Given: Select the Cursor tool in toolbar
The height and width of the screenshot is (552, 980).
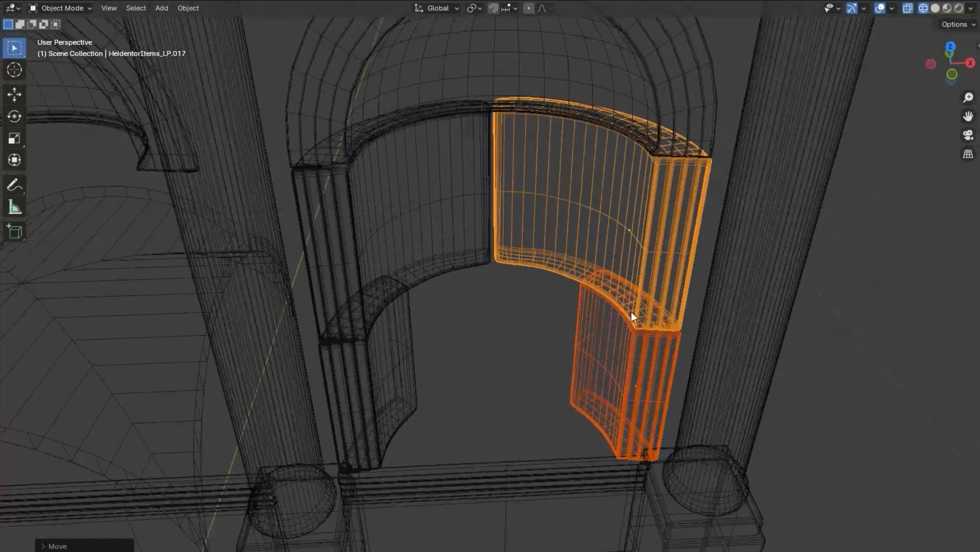Looking at the screenshot, I should (14, 70).
